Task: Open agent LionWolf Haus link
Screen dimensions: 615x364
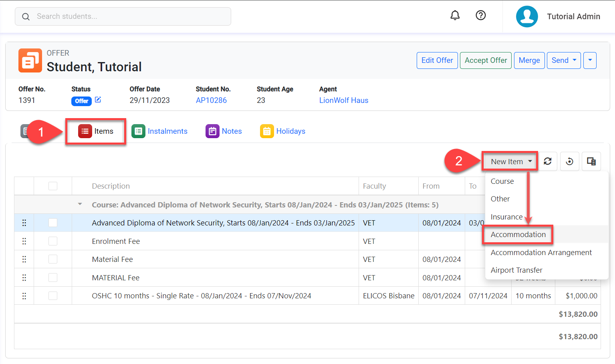Action: (x=344, y=100)
